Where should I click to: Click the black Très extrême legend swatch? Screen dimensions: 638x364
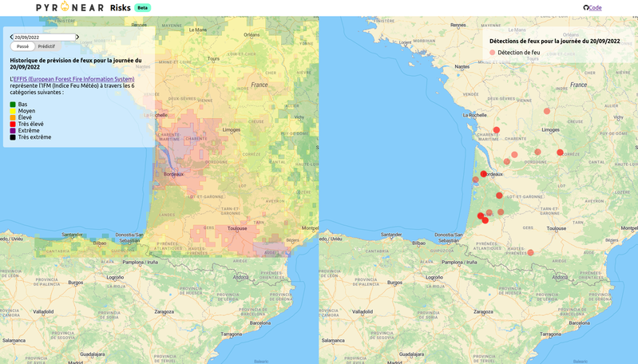tap(13, 137)
